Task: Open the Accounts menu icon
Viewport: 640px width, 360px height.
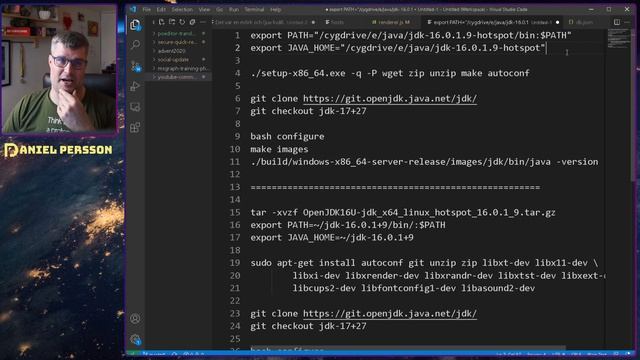Action: click(135, 318)
